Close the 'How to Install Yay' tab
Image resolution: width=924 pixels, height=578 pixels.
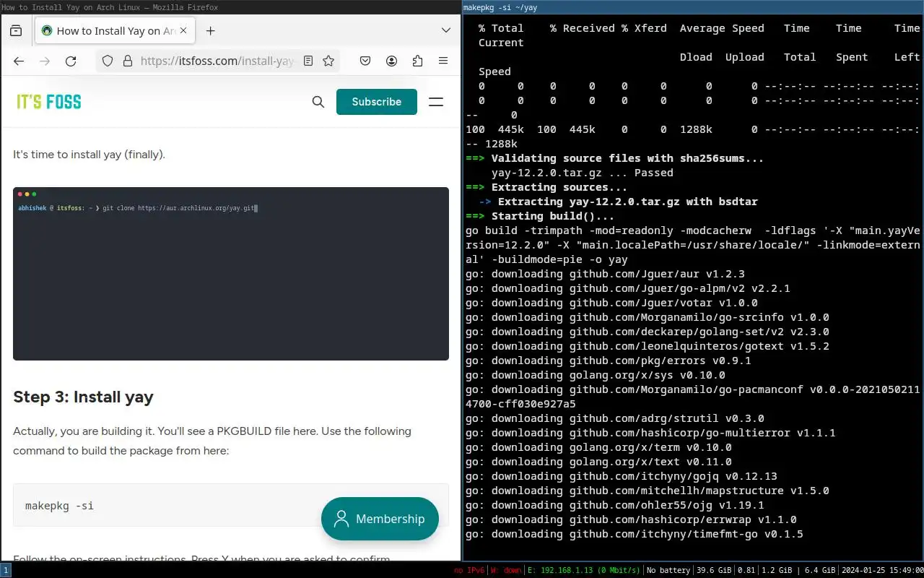[183, 31]
